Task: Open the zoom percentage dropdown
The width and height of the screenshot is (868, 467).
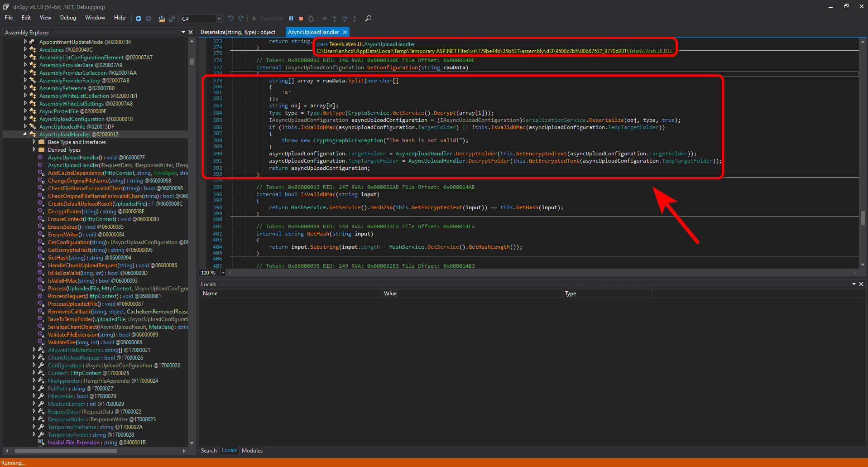Action: coord(223,273)
